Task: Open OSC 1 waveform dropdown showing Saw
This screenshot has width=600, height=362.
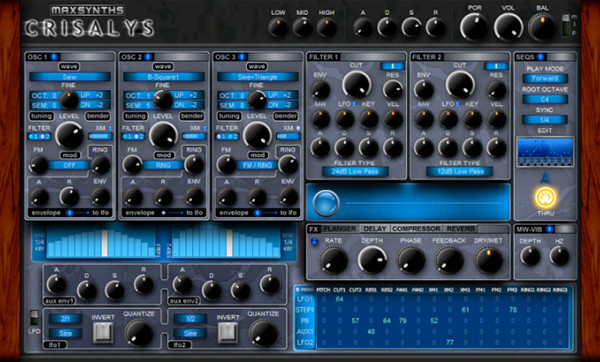Action: [70, 77]
